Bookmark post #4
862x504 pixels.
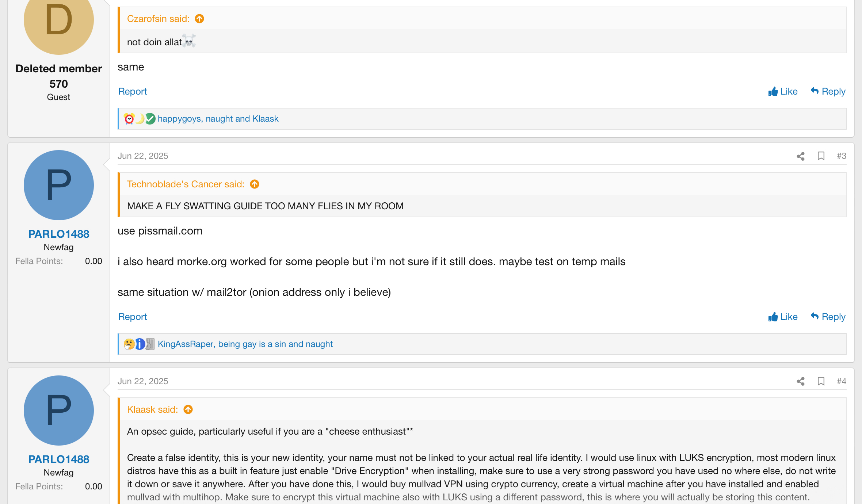(x=821, y=381)
